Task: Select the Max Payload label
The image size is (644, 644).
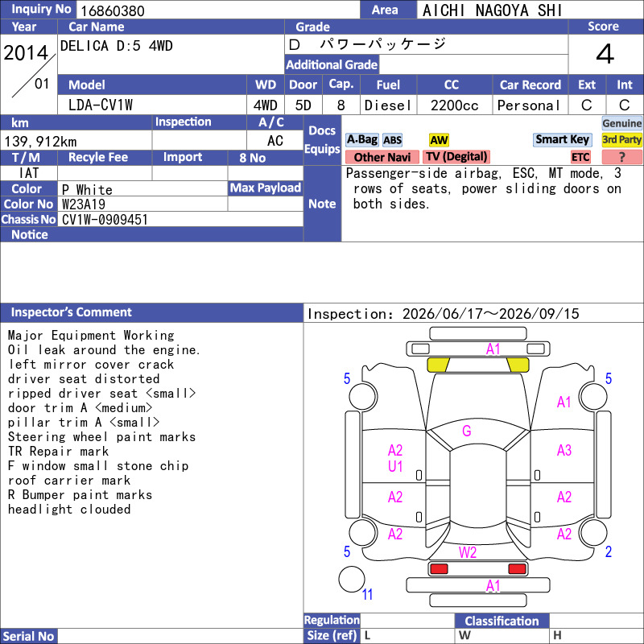Action: click(x=266, y=188)
